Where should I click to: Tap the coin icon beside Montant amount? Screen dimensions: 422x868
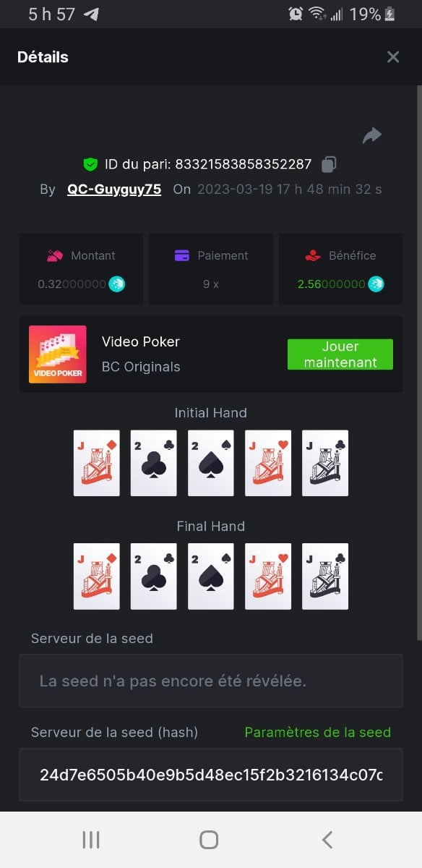pos(117,284)
